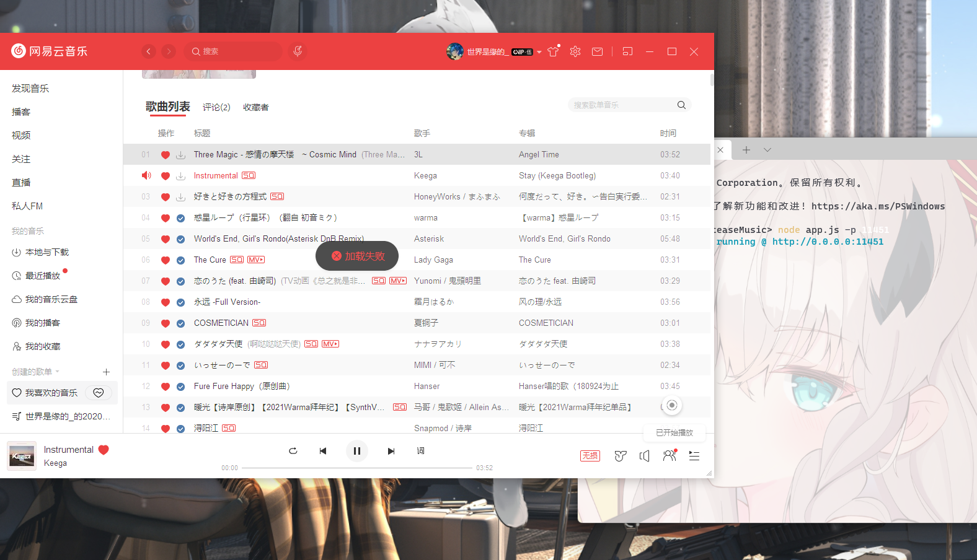Download the Instrumental track
The height and width of the screenshot is (560, 977).
click(180, 176)
